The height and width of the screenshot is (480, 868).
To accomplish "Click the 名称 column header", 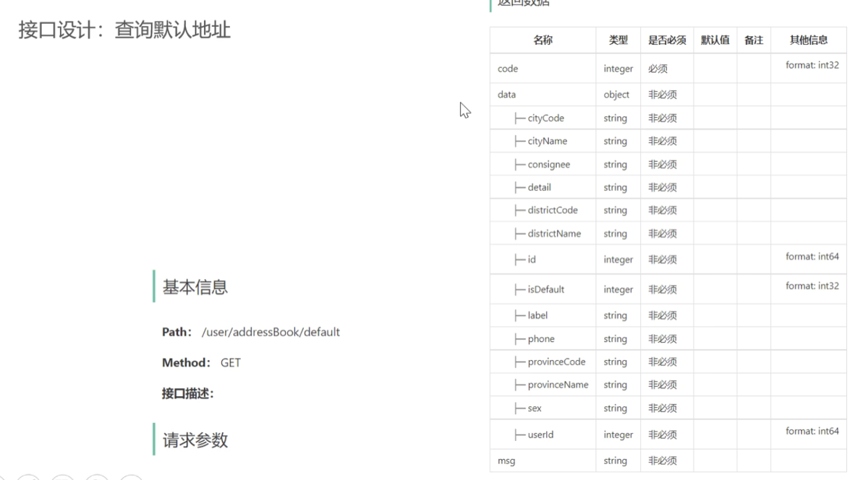I will tap(543, 40).
